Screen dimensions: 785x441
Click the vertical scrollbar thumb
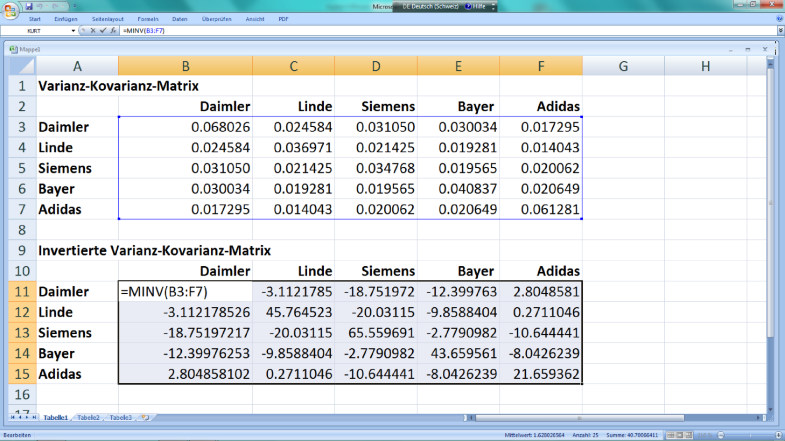(x=770, y=203)
